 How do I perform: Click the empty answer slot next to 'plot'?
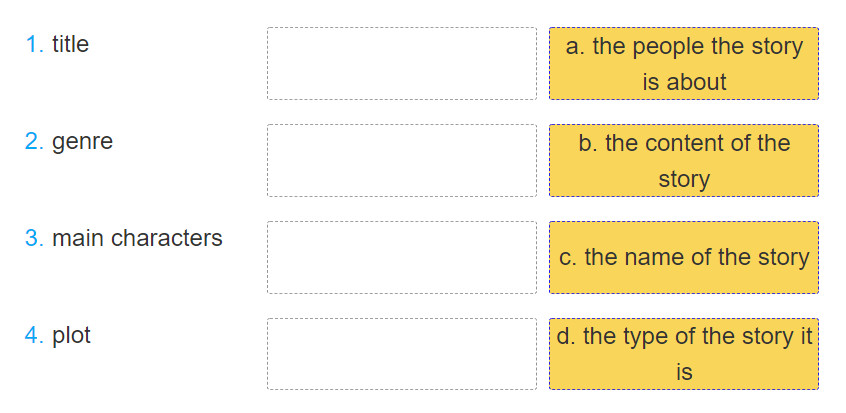(402, 354)
